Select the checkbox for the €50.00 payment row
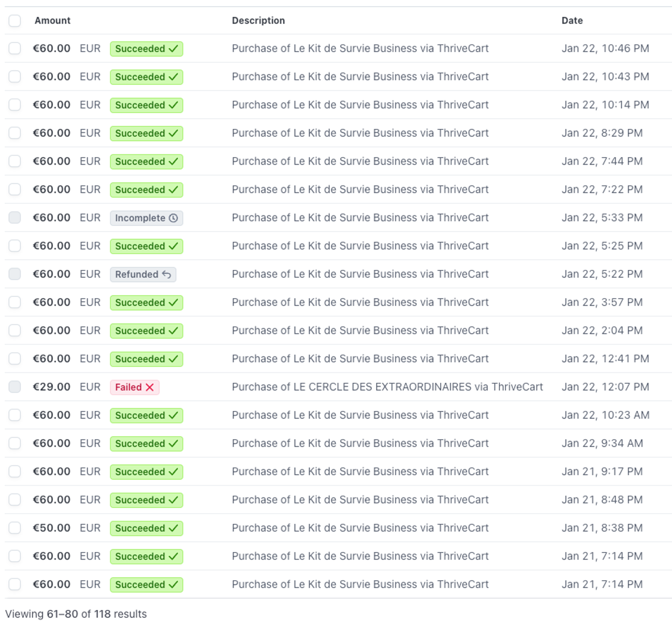Image resolution: width=672 pixels, height=629 pixels. 14,528
